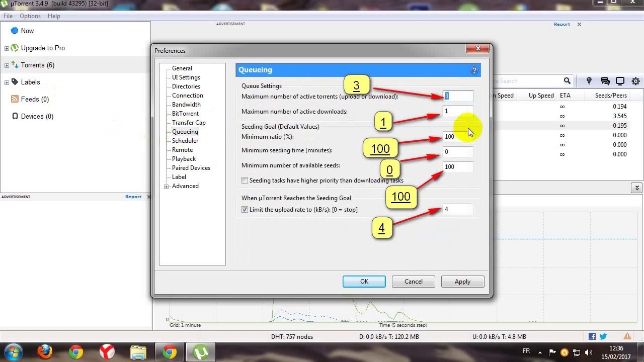Focus the maximum active downloads field
644x362 pixels.
click(x=458, y=111)
